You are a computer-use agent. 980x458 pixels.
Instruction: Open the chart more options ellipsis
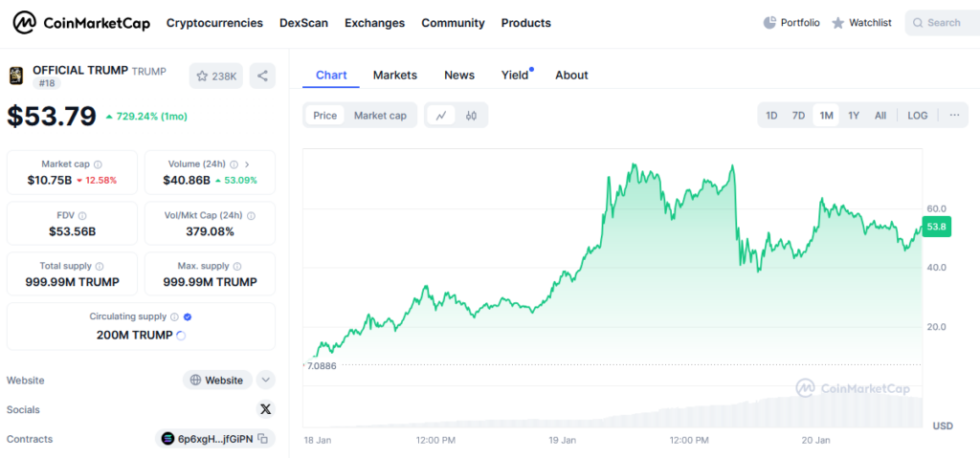954,115
